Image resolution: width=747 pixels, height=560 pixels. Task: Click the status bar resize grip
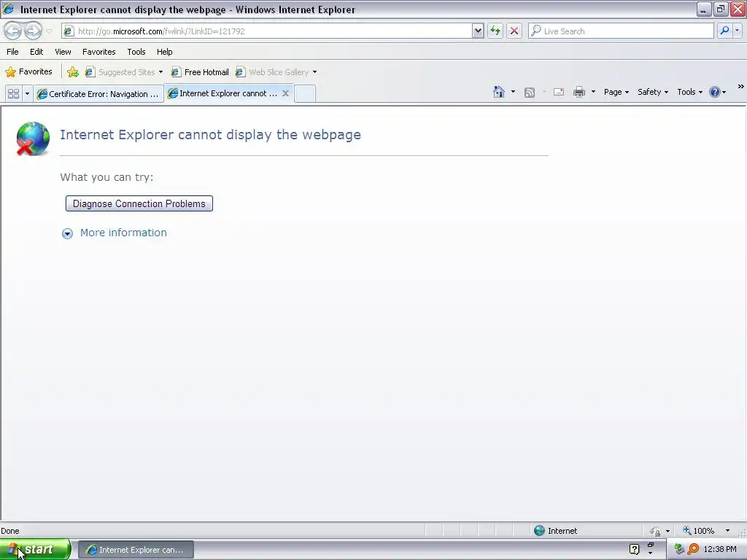pos(742,533)
